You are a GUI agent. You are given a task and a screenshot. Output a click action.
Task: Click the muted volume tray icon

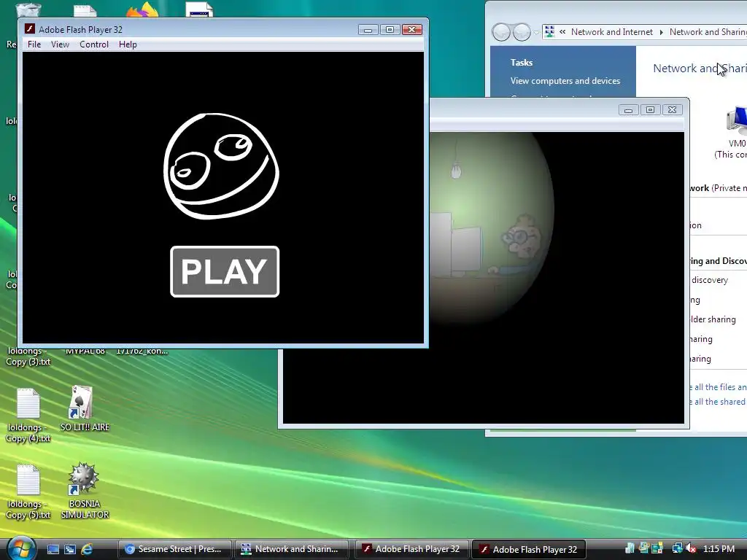click(691, 548)
